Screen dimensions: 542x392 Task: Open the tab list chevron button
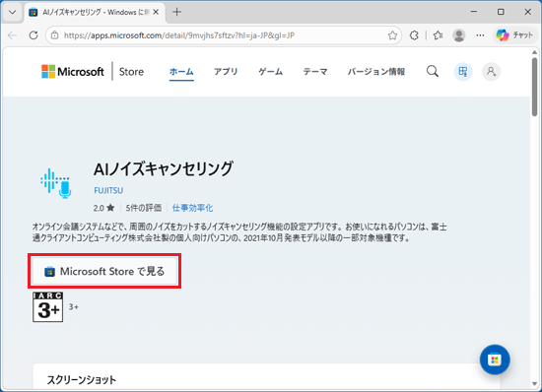pyautogui.click(x=13, y=12)
